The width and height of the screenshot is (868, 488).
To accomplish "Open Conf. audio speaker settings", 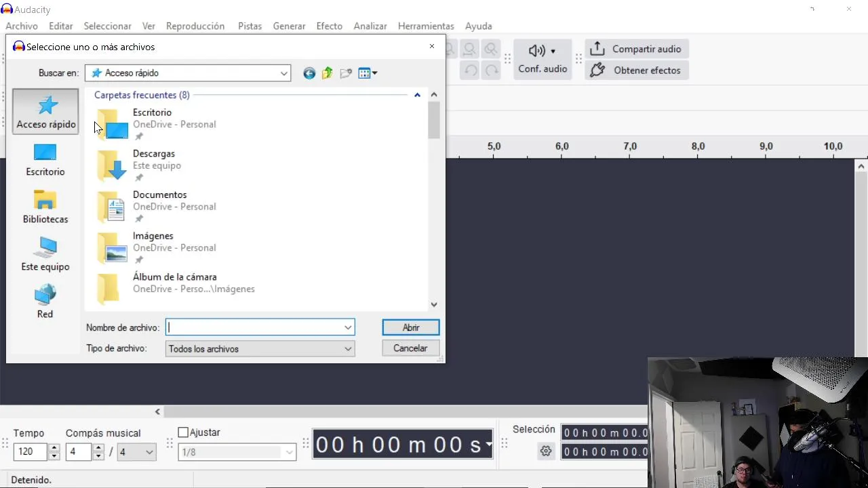I will pyautogui.click(x=542, y=59).
